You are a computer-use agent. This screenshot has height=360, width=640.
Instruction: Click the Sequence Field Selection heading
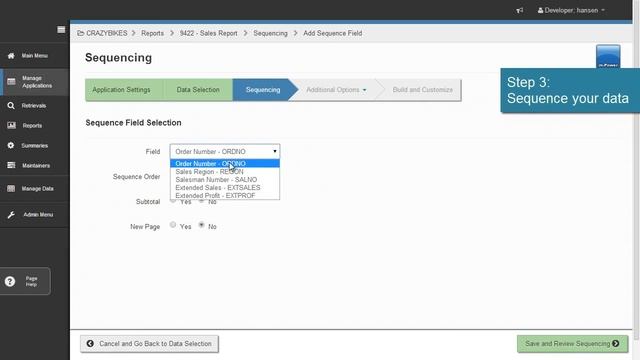pos(133,123)
